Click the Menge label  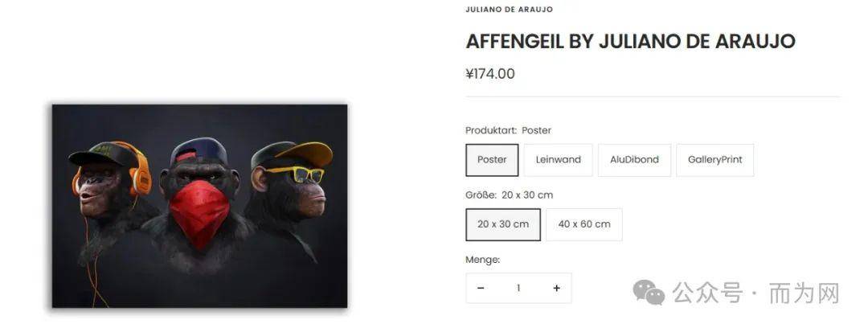tap(482, 260)
